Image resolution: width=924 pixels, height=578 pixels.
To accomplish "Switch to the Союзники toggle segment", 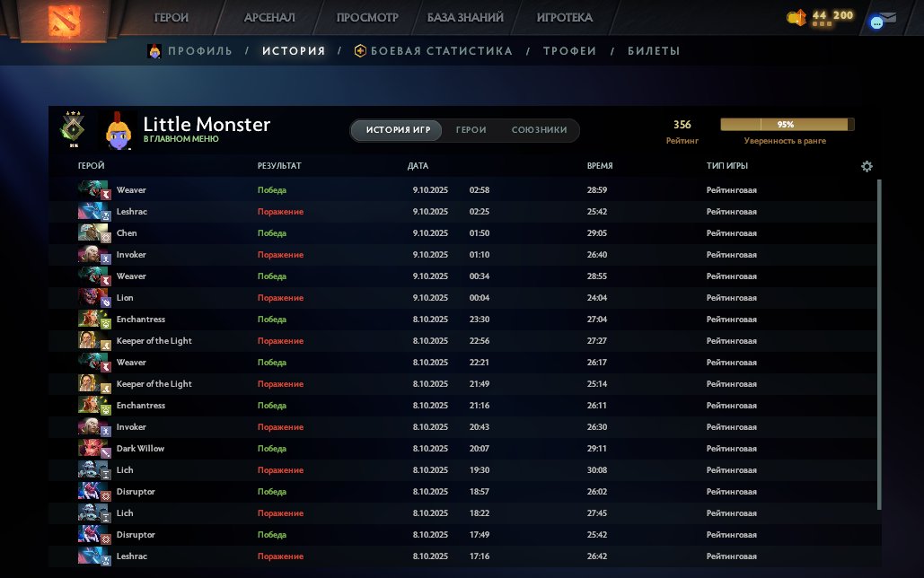I will click(539, 130).
